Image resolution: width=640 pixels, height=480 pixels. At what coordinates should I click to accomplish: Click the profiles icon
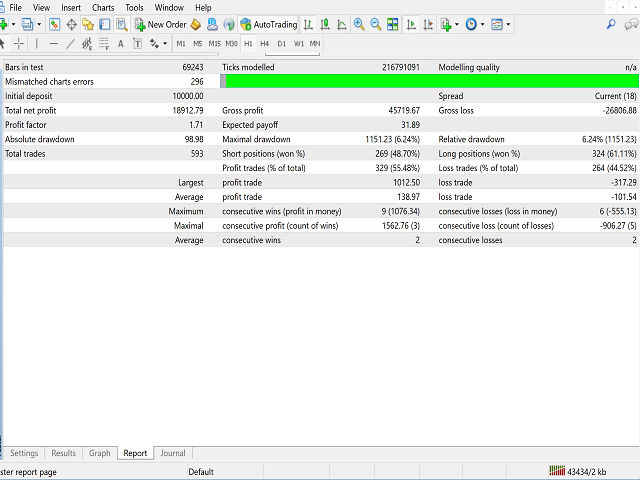pyautogui.click(x=27, y=24)
